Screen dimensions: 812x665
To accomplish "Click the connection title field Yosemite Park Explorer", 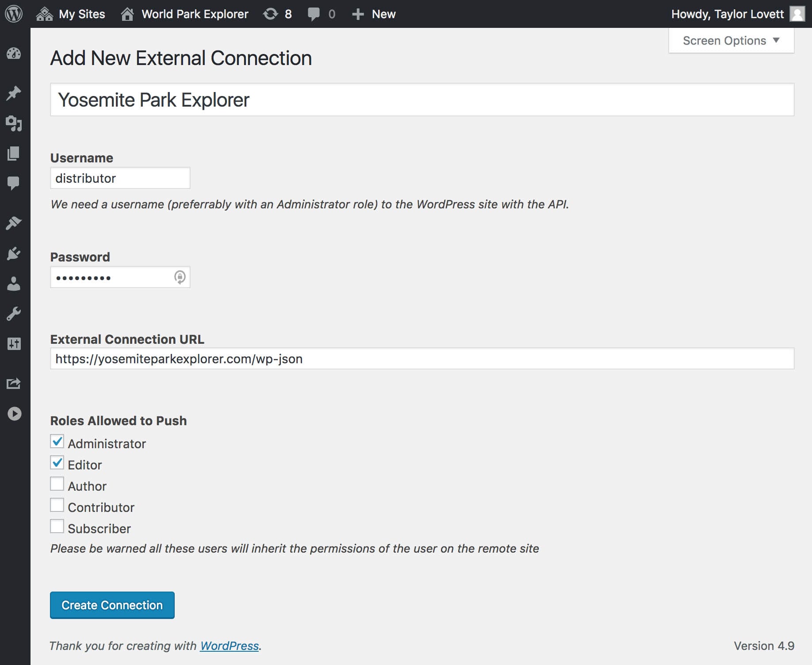I will click(x=422, y=100).
